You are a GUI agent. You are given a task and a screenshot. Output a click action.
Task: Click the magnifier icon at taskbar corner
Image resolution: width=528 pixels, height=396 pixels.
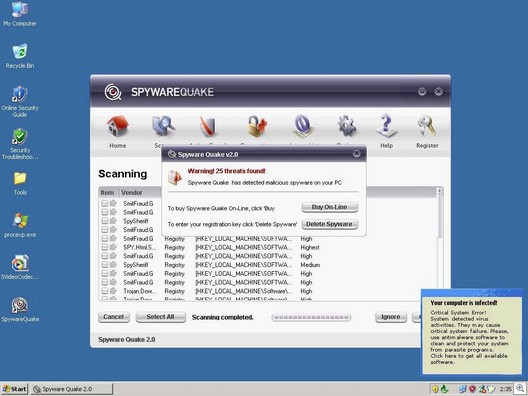[x=520, y=388]
